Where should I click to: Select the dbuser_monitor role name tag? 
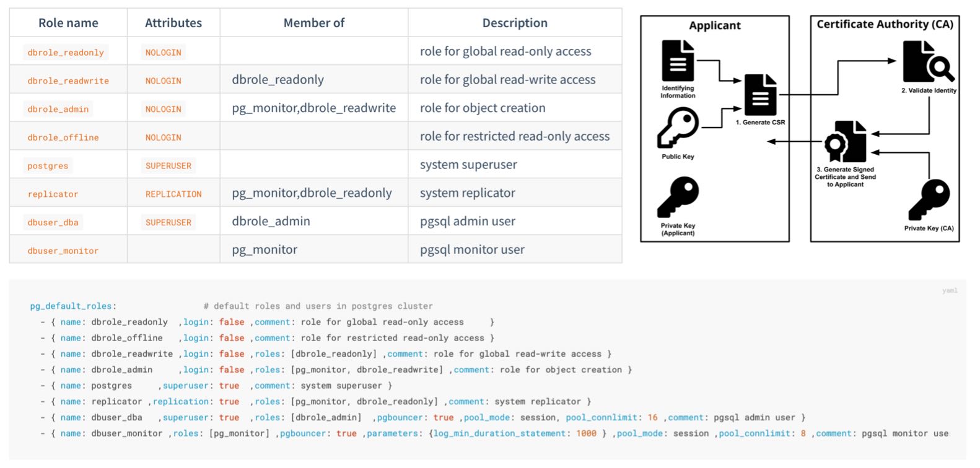(x=63, y=251)
